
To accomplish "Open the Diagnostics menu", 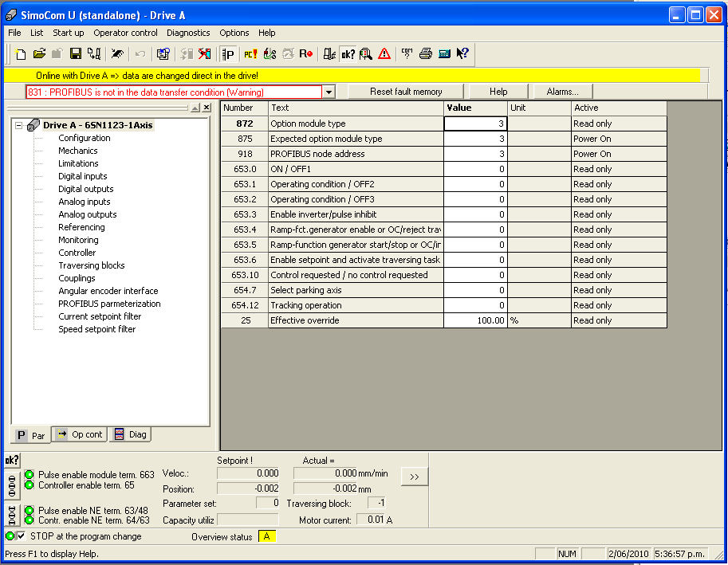I will (x=188, y=33).
